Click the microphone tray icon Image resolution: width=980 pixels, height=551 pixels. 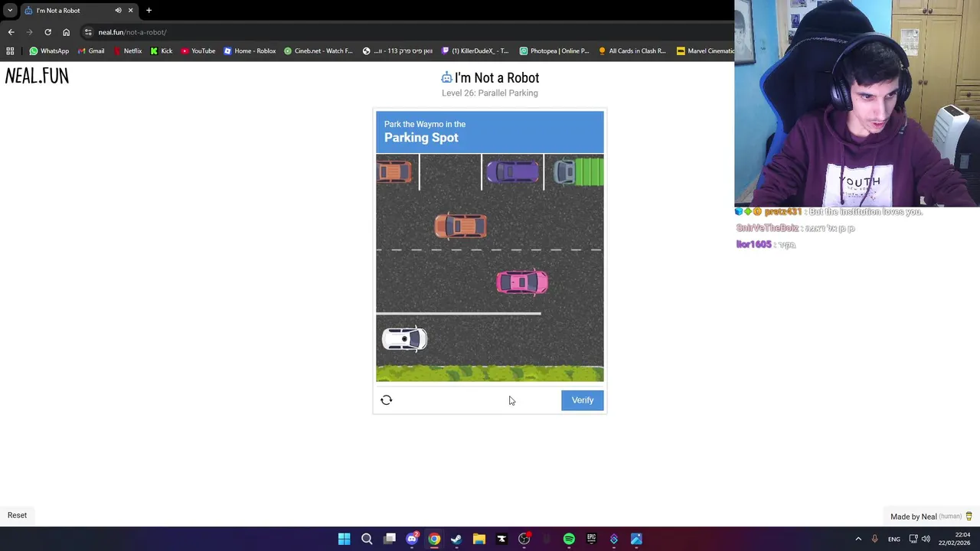(x=874, y=539)
